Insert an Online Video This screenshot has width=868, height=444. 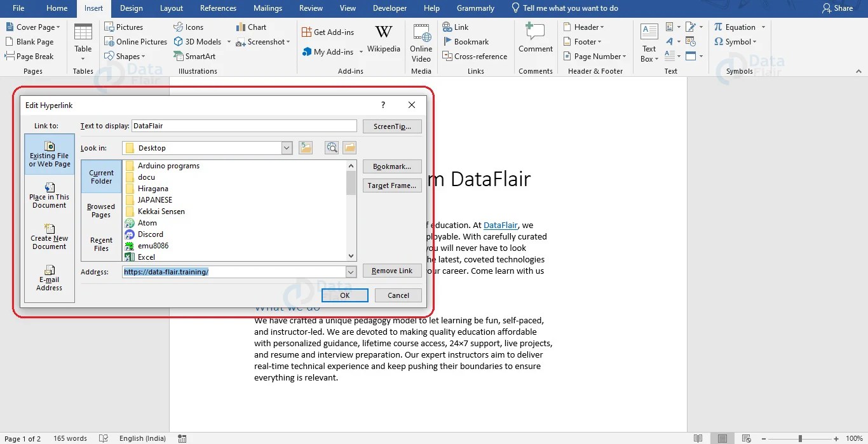(x=421, y=41)
